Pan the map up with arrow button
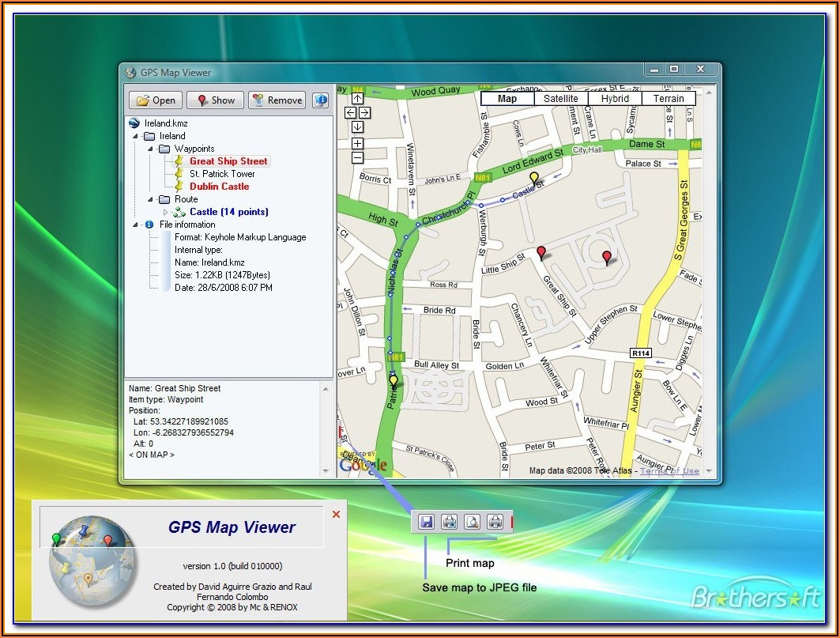The height and width of the screenshot is (638, 840). coord(357,99)
